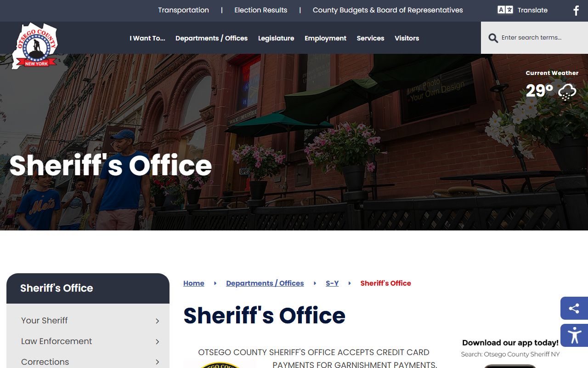Open County Budgets & Board of Representatives

388,10
